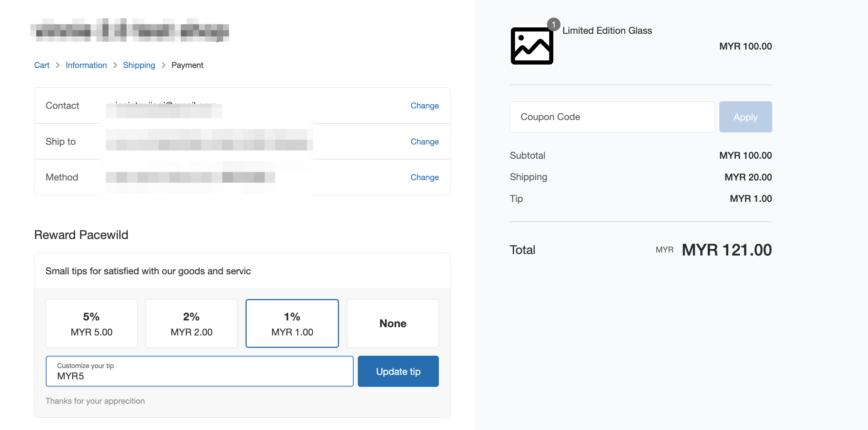Screen dimensions: 868x430
Task: Focus the Coupon Code field
Action: point(612,117)
